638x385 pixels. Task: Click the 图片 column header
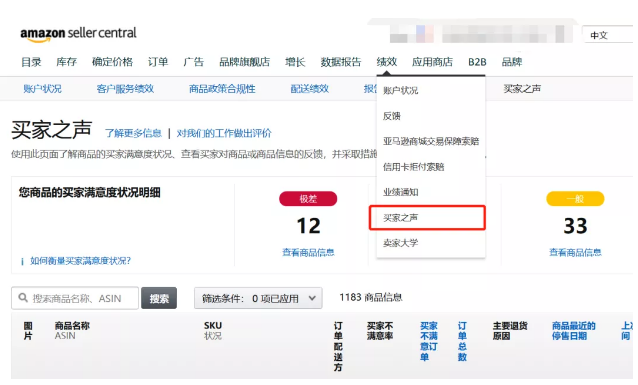28,331
